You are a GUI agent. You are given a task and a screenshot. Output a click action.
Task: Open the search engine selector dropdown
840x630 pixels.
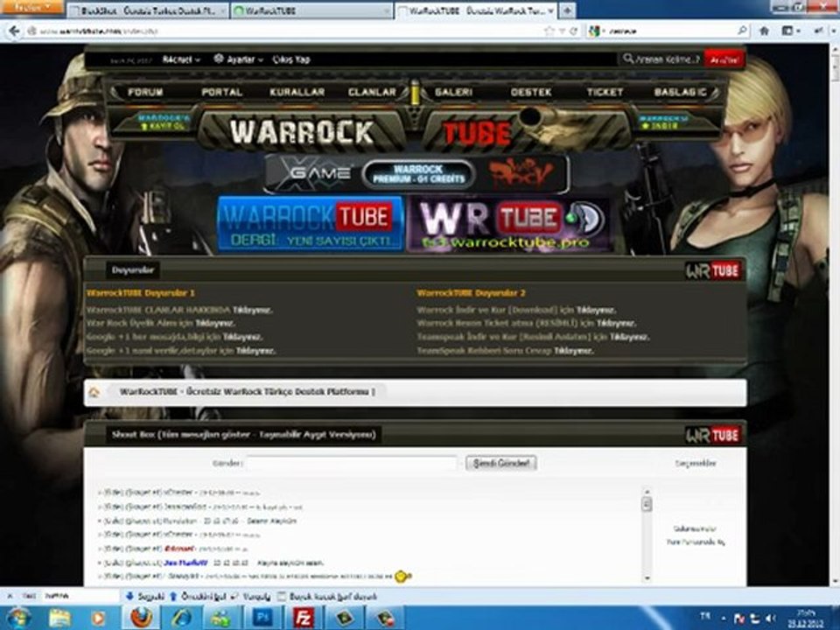[x=598, y=31]
